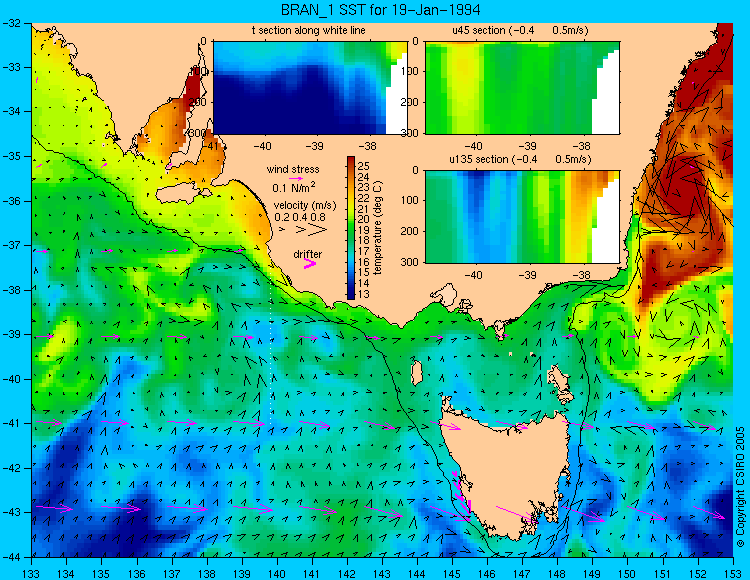Image resolution: width=750 pixels, height=580 pixels.
Task: Click the 'wind stress' legend label
Action: pos(293,169)
